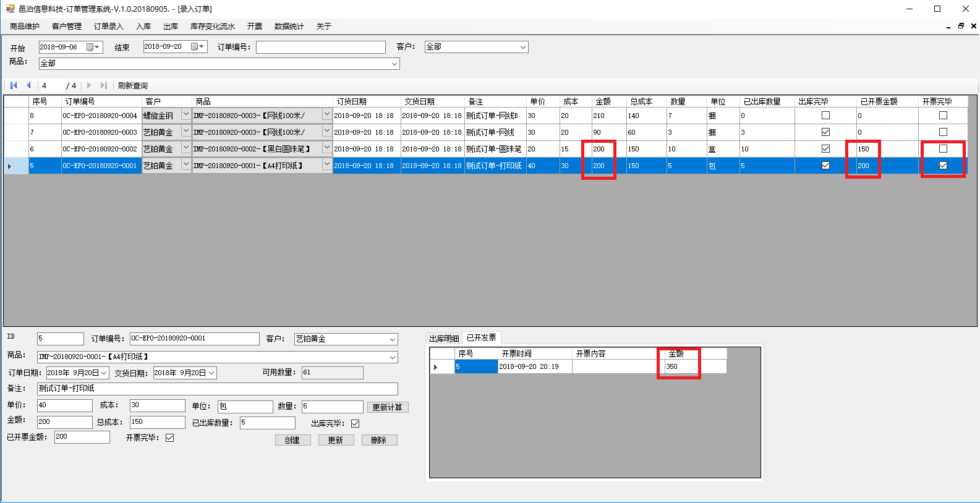
Task: Click the 已开票金额 column header
Action: pos(887,101)
